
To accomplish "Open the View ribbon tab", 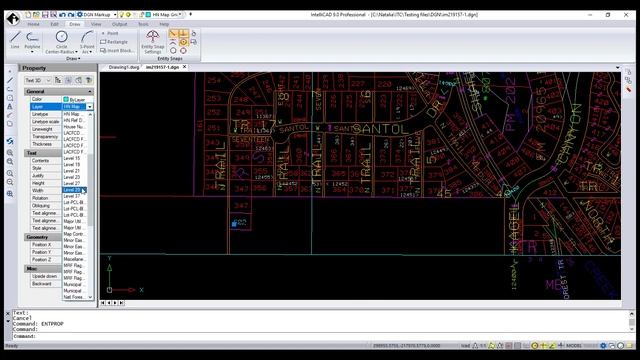I will coord(96,24).
